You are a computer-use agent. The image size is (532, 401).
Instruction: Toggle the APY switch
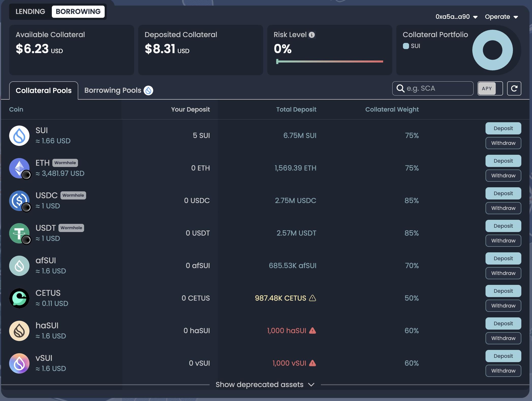[x=490, y=88]
